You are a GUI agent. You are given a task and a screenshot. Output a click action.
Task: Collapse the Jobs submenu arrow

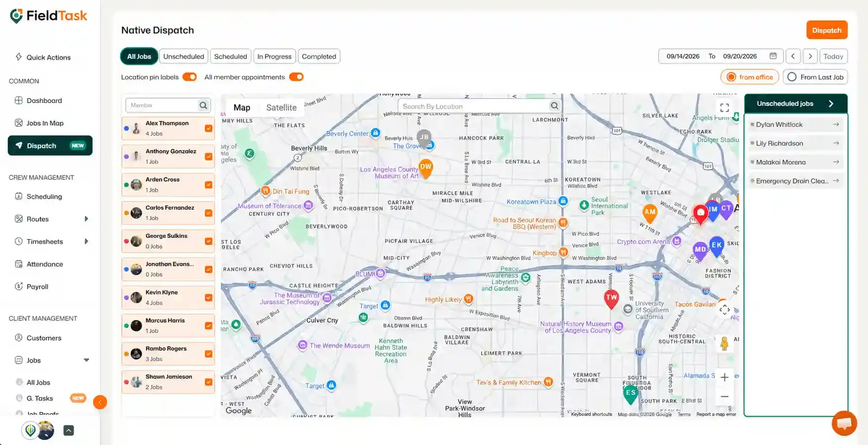pyautogui.click(x=86, y=360)
